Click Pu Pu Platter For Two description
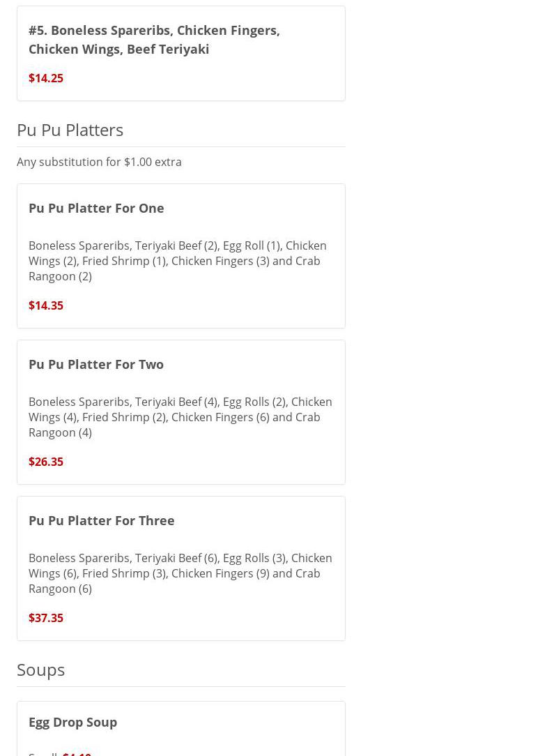The image size is (547, 756). click(180, 417)
